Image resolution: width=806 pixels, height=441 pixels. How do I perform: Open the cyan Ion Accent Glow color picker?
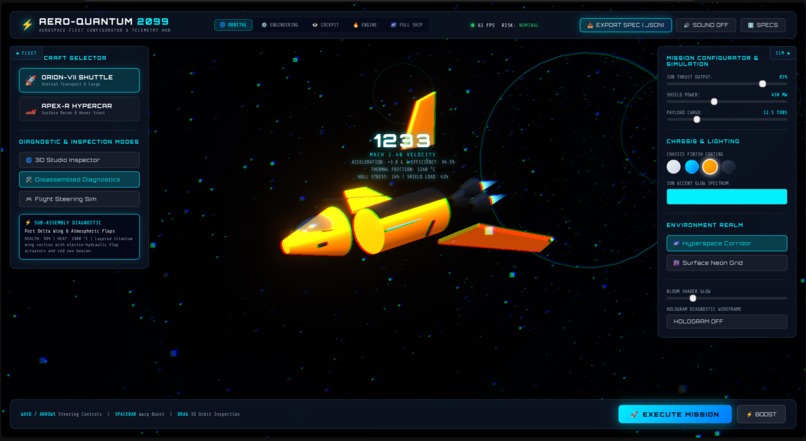click(727, 196)
